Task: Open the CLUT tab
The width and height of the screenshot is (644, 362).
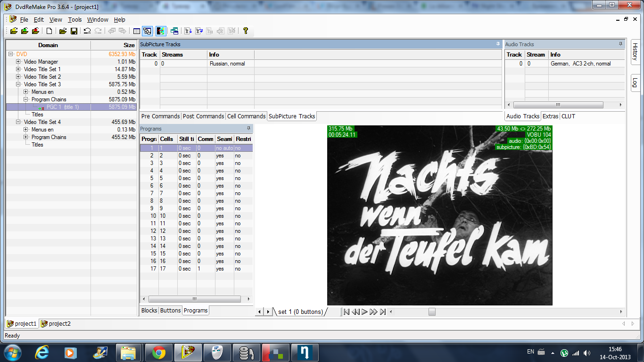Action: [568, 116]
